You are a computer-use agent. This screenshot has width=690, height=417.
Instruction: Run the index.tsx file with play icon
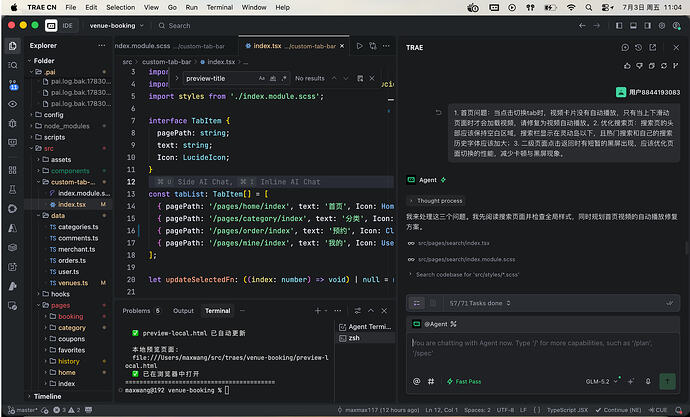point(360,46)
